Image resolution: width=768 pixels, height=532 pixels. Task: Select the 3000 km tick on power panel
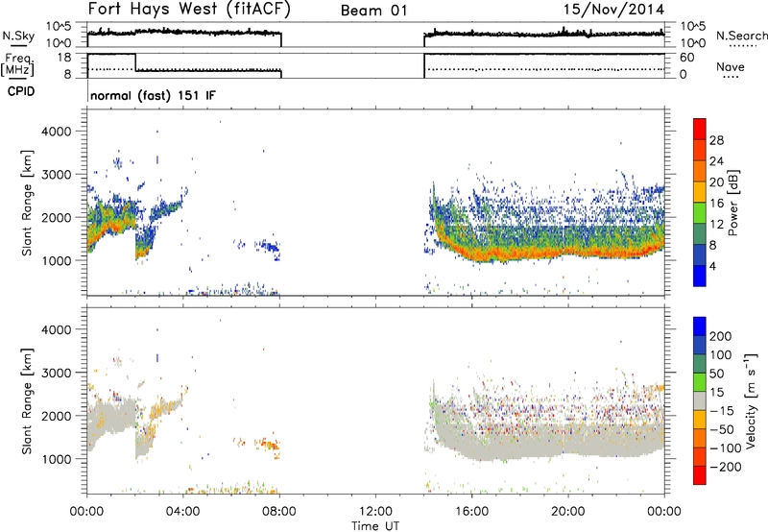tap(57, 175)
